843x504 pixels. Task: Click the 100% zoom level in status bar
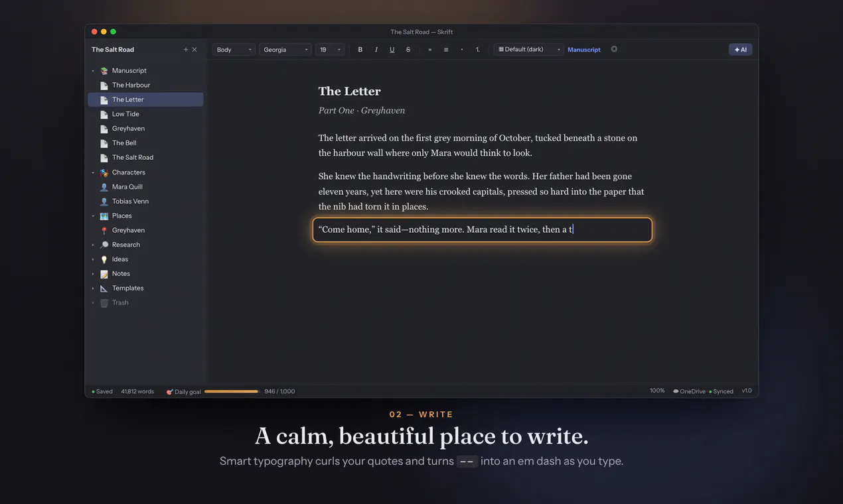pyautogui.click(x=657, y=391)
